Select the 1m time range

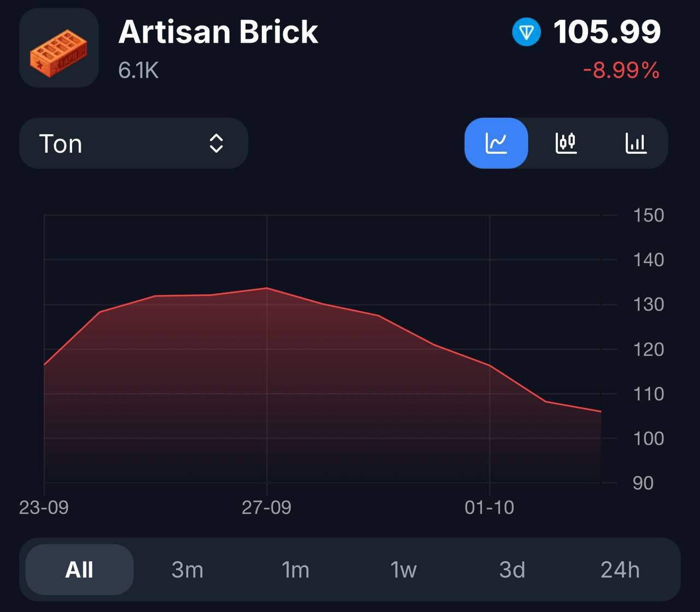point(295,570)
